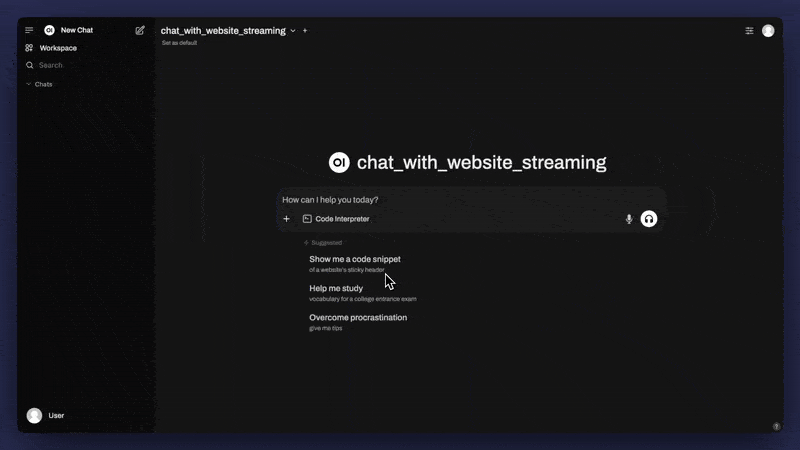Start a voice call with the headphones button
Screen dimensions: 800x450
pos(649,219)
